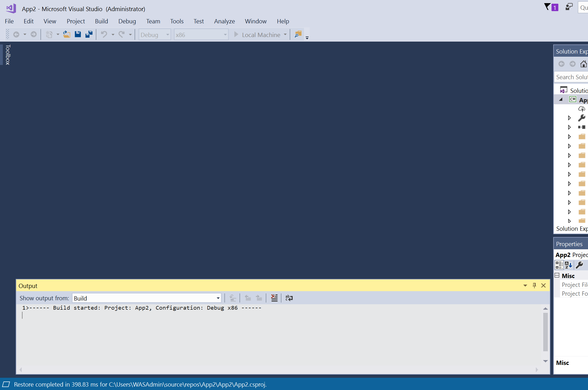Open Show output from Build dropdown
The height and width of the screenshot is (390, 588).
[x=147, y=298]
